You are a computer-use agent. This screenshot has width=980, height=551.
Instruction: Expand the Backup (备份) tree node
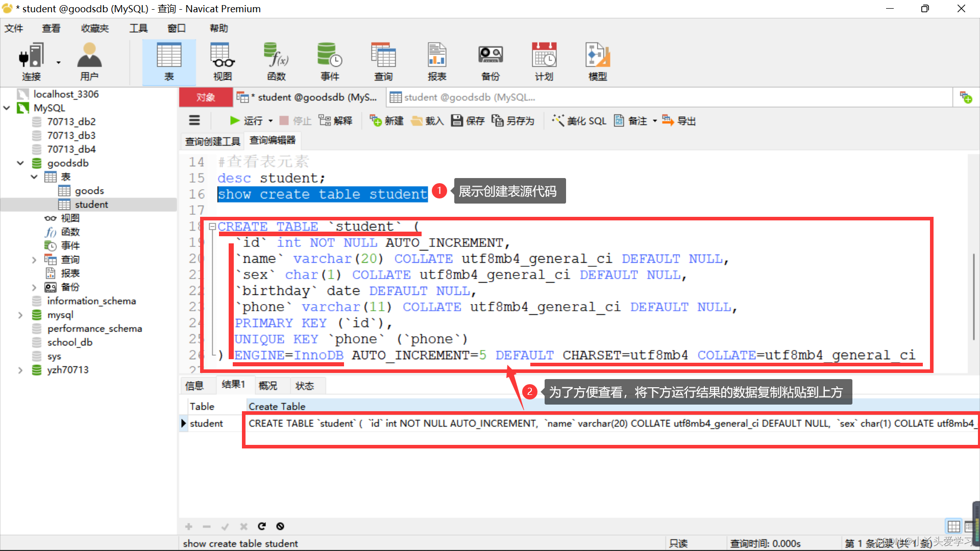click(x=34, y=287)
